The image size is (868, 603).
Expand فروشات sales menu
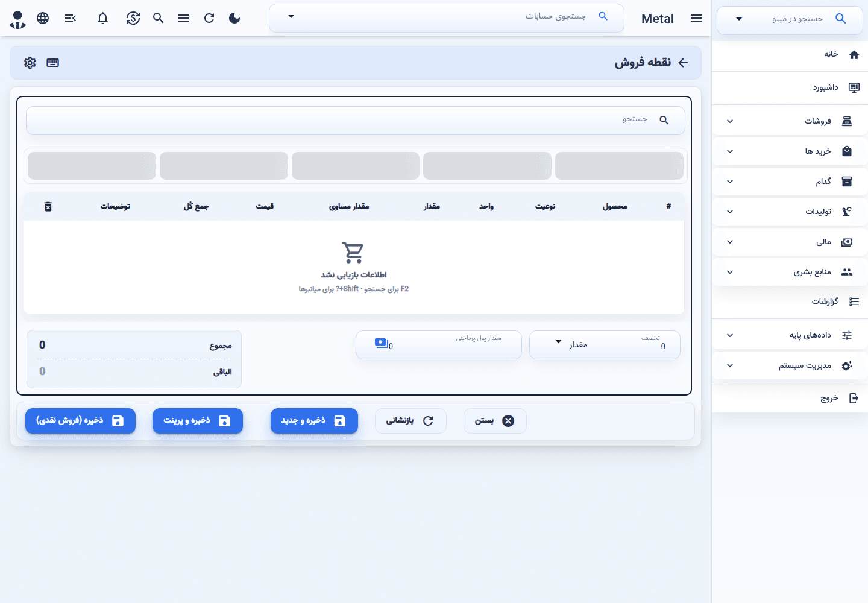[790, 121]
